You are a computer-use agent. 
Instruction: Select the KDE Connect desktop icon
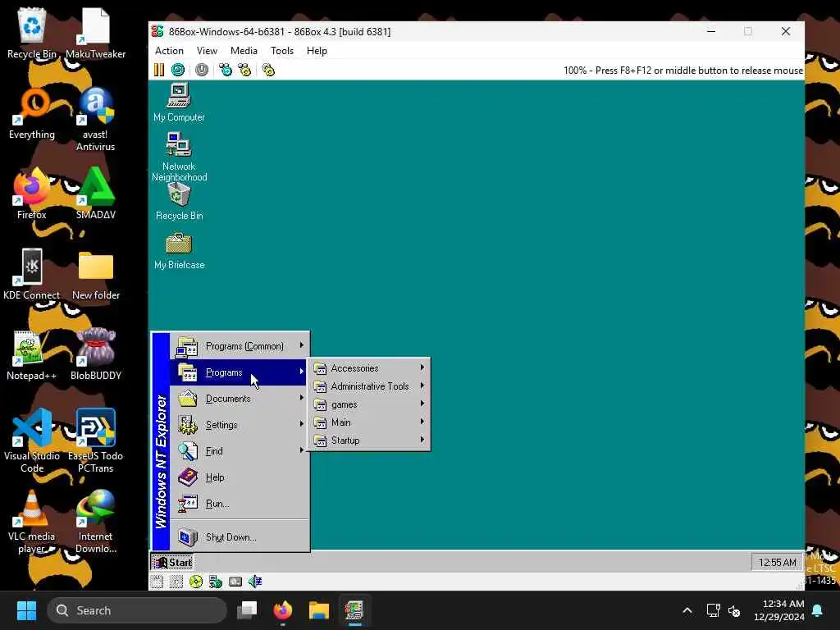click(32, 274)
